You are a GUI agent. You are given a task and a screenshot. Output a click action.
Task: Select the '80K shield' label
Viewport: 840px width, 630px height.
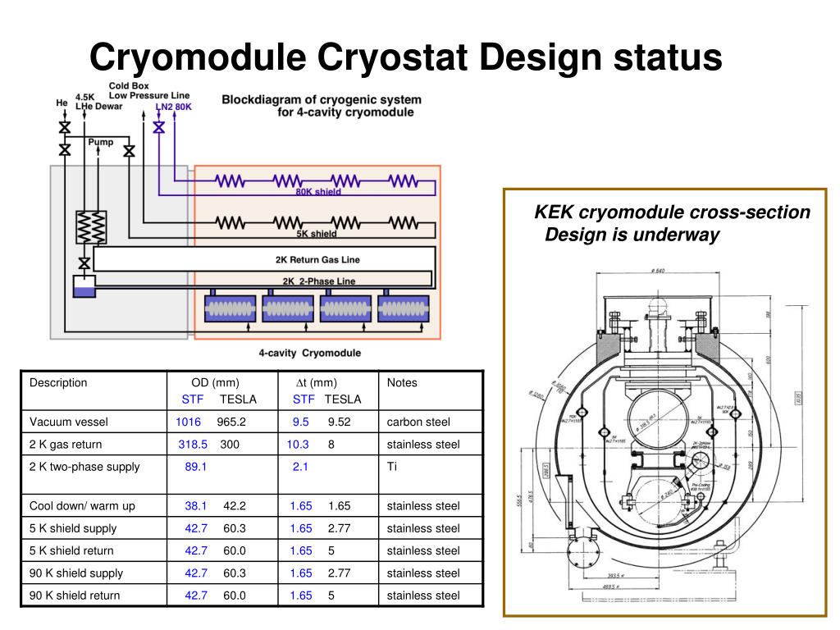pyautogui.click(x=318, y=191)
